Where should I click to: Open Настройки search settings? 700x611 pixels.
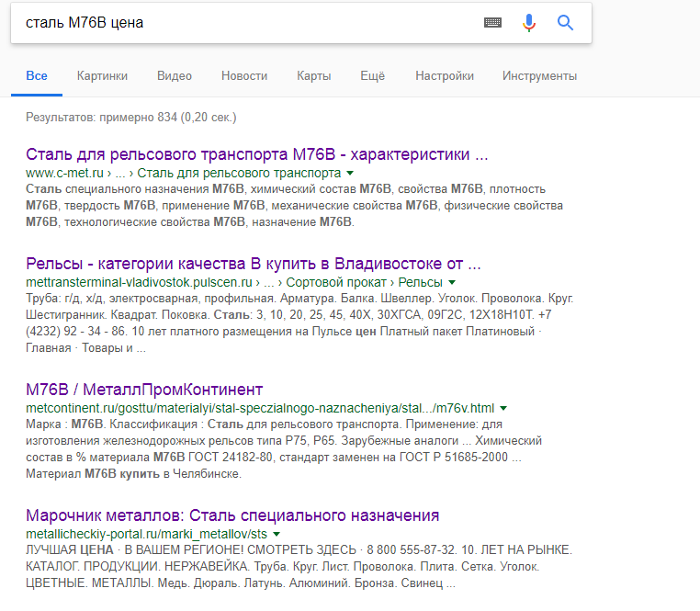pos(445,76)
